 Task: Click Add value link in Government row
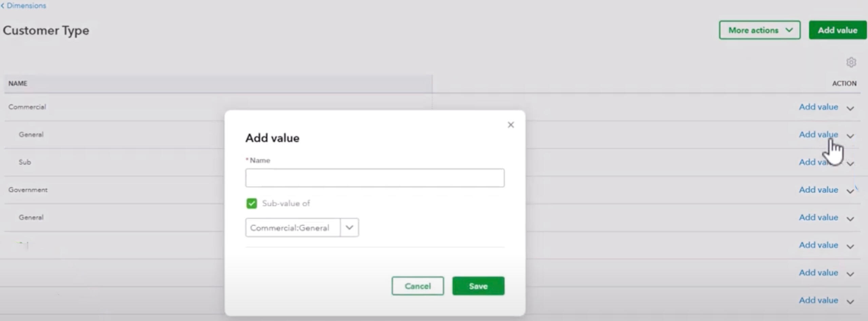tap(818, 190)
